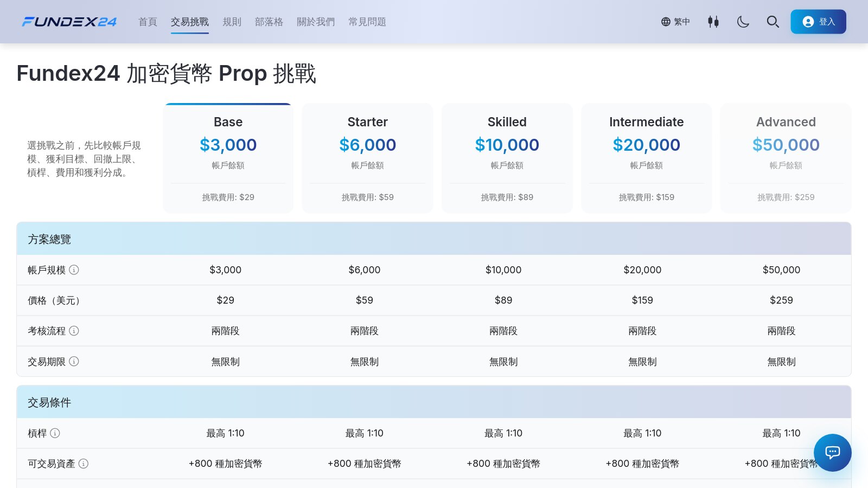Image resolution: width=868 pixels, height=488 pixels.
Task: Click the $29 value in the 價格 row
Action: [x=225, y=300]
